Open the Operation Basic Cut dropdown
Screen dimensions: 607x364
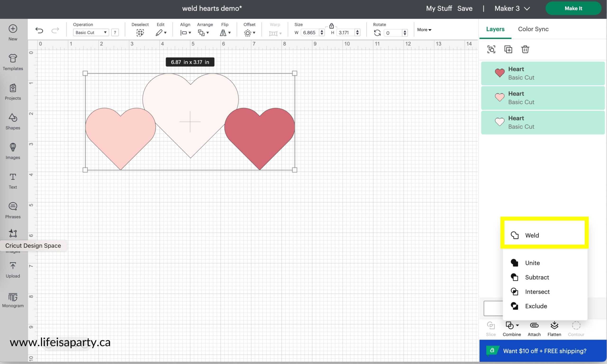click(91, 32)
